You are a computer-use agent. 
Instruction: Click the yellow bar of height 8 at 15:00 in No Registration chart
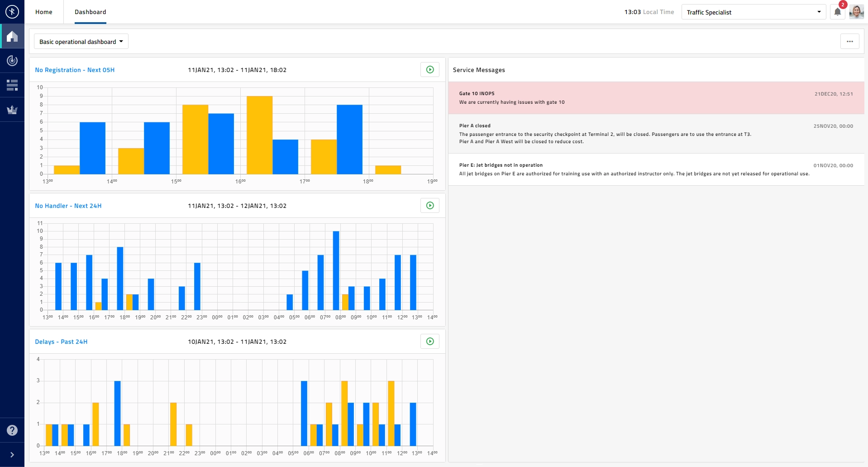click(x=195, y=140)
